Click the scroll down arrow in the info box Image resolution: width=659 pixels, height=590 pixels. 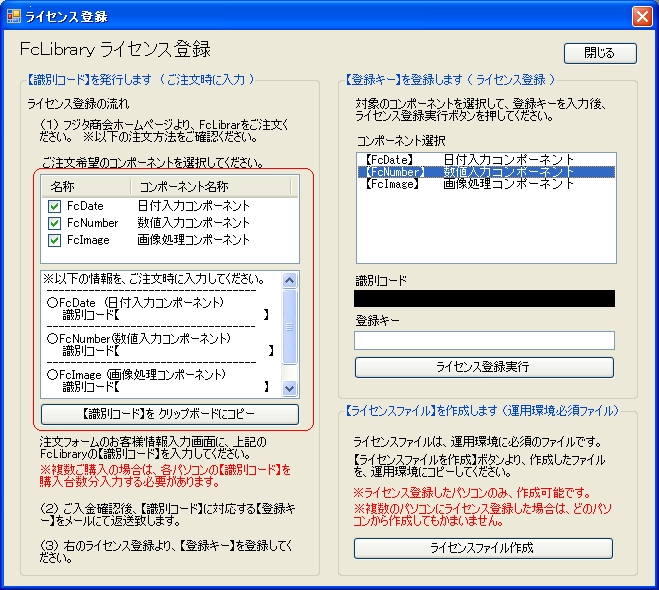pyautogui.click(x=290, y=388)
